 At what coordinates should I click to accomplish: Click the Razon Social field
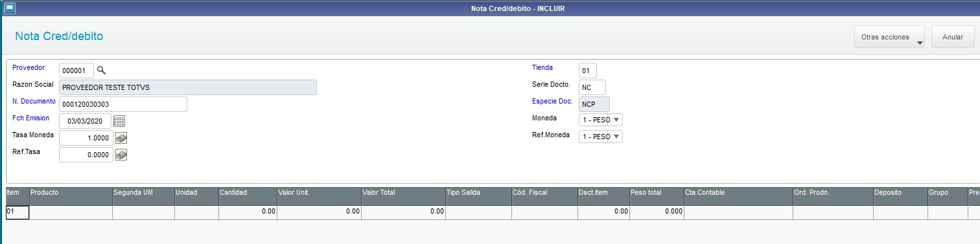click(x=188, y=87)
